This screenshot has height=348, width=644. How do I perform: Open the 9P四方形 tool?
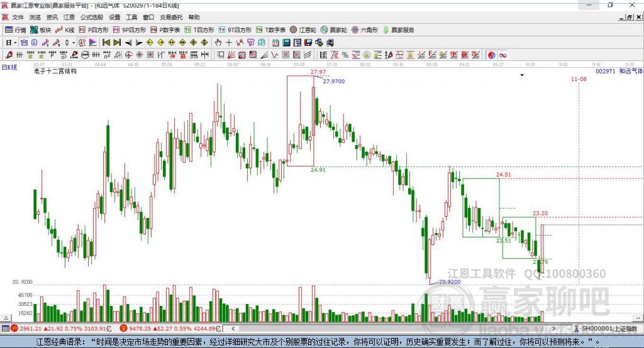pos(130,30)
